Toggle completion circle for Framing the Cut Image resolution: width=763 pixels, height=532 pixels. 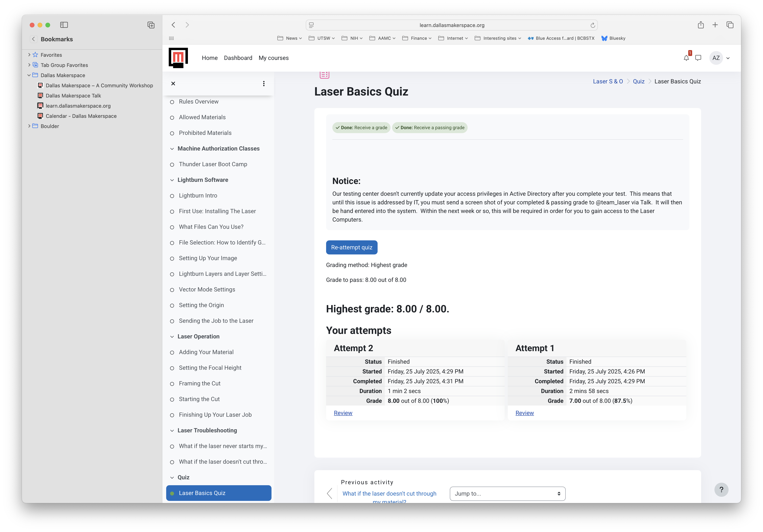172,384
